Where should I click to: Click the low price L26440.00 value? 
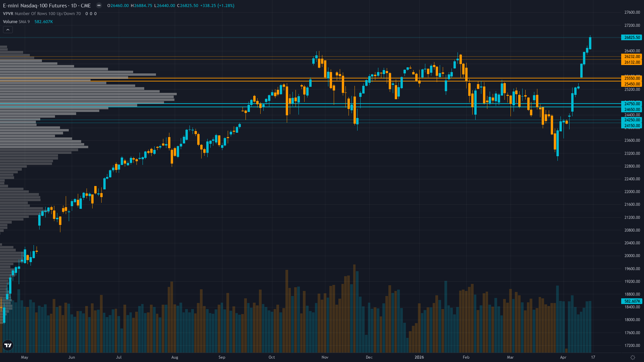click(x=164, y=6)
